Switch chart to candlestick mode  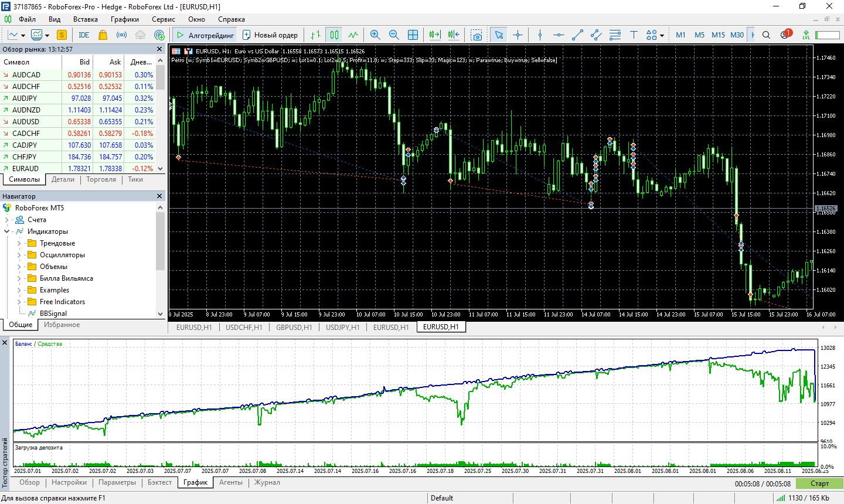click(x=334, y=35)
